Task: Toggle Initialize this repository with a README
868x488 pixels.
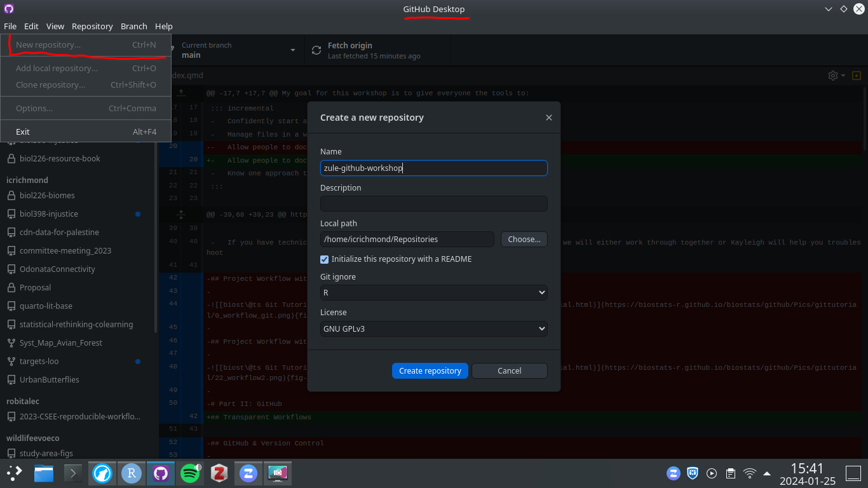Action: 325,259
